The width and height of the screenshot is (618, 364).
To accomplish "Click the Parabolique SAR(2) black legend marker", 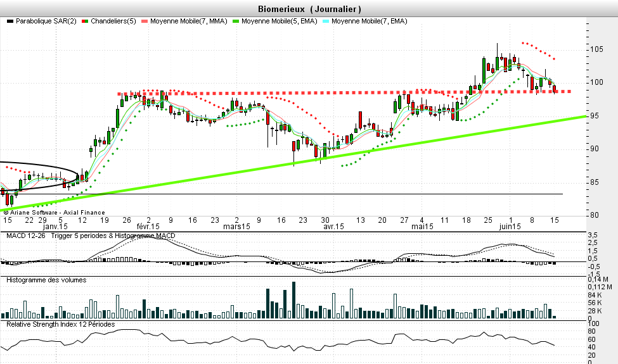I will (x=10, y=22).
